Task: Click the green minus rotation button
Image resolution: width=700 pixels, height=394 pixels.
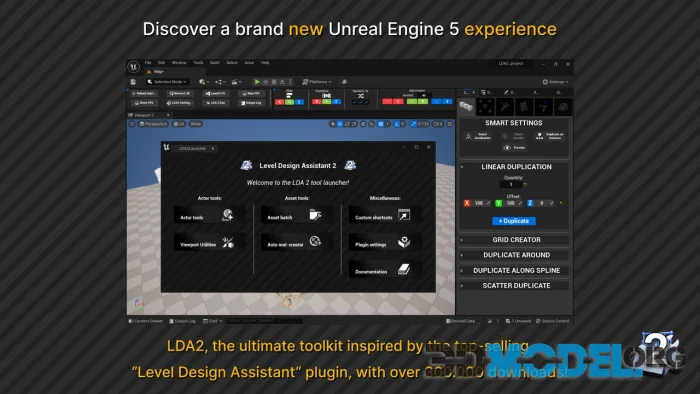Action: 412,102
